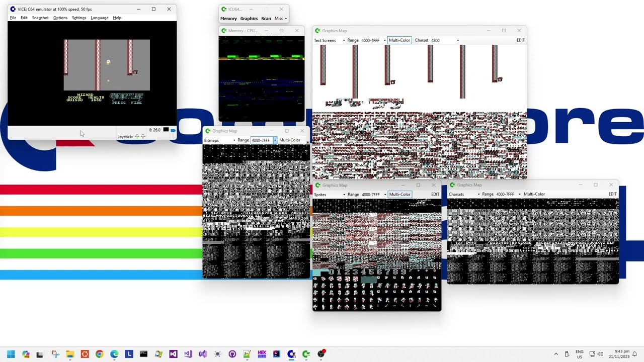Open the Bitmaps mode dropdown

(x=219, y=140)
